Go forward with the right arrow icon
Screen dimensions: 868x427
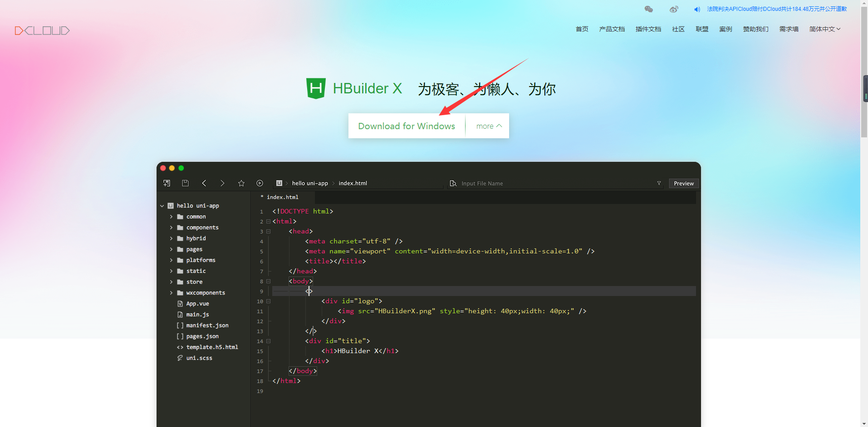222,183
